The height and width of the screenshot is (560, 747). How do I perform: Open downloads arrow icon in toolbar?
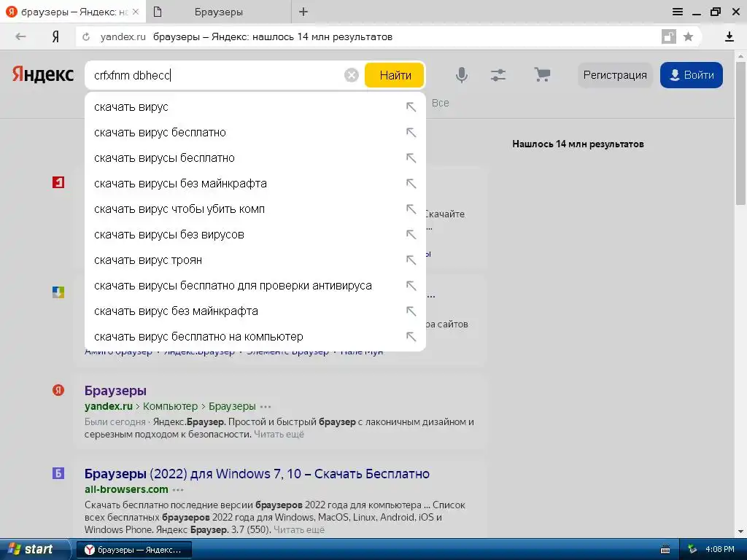[x=729, y=36]
